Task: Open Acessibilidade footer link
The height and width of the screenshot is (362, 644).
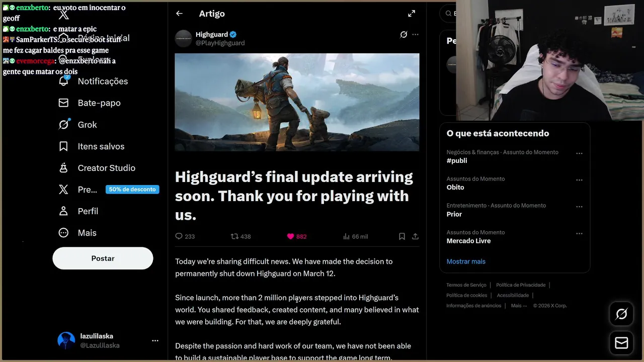Action: coord(513,295)
